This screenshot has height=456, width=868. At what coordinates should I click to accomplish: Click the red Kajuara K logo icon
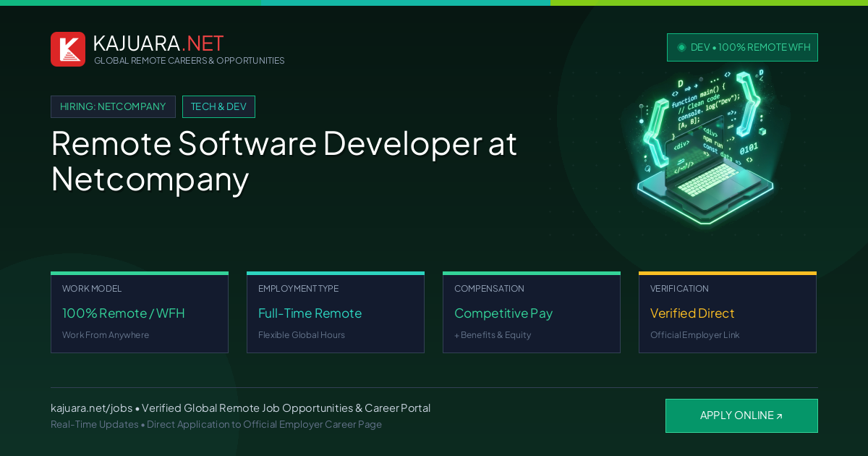click(x=68, y=49)
